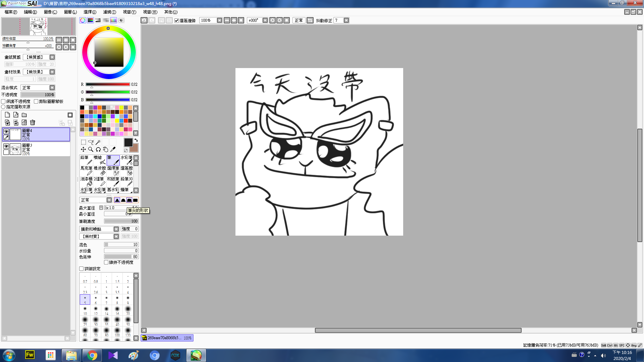
Task: Open the 抖動修正 stabilizer dropdown
Action: click(x=346, y=20)
